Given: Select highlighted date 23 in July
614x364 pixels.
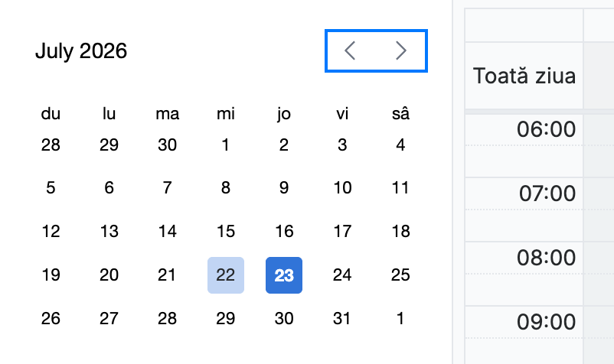Looking at the screenshot, I should coord(284,275).
